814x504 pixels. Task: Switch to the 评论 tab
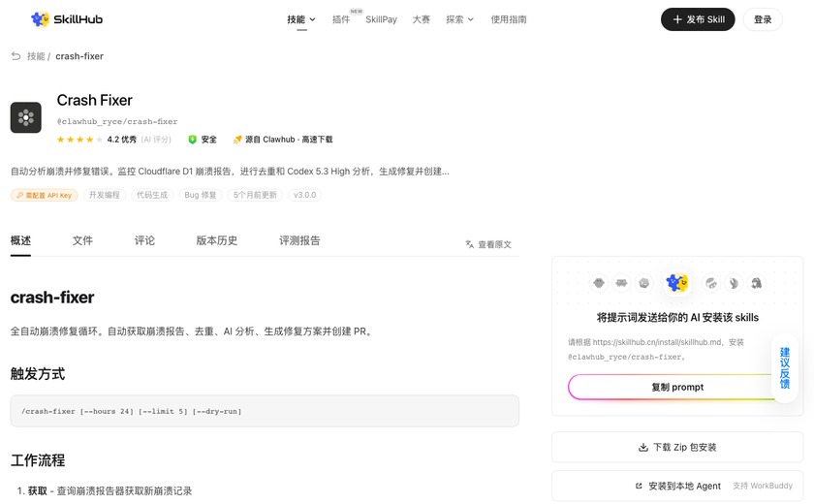144,240
